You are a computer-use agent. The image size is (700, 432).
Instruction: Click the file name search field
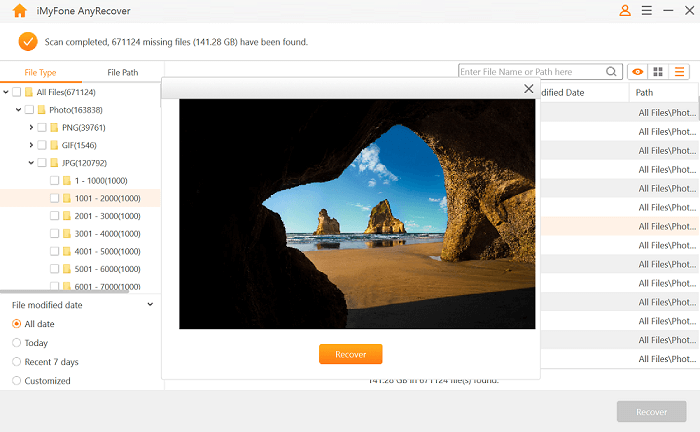click(x=530, y=72)
